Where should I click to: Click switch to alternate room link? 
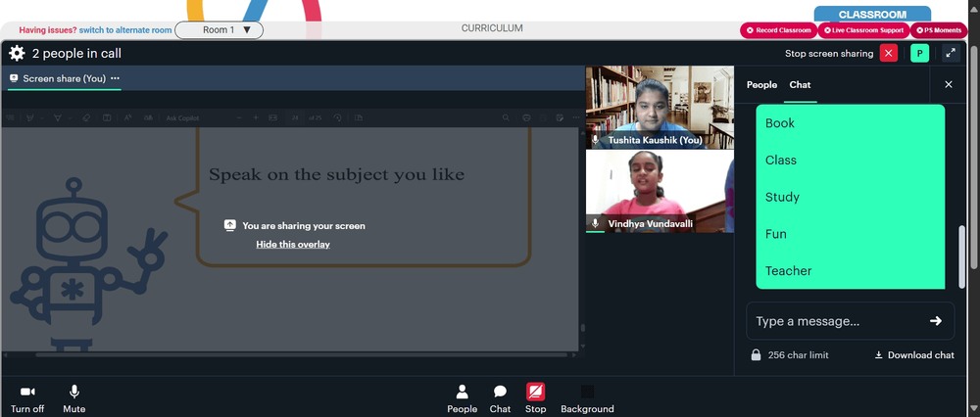click(x=125, y=30)
